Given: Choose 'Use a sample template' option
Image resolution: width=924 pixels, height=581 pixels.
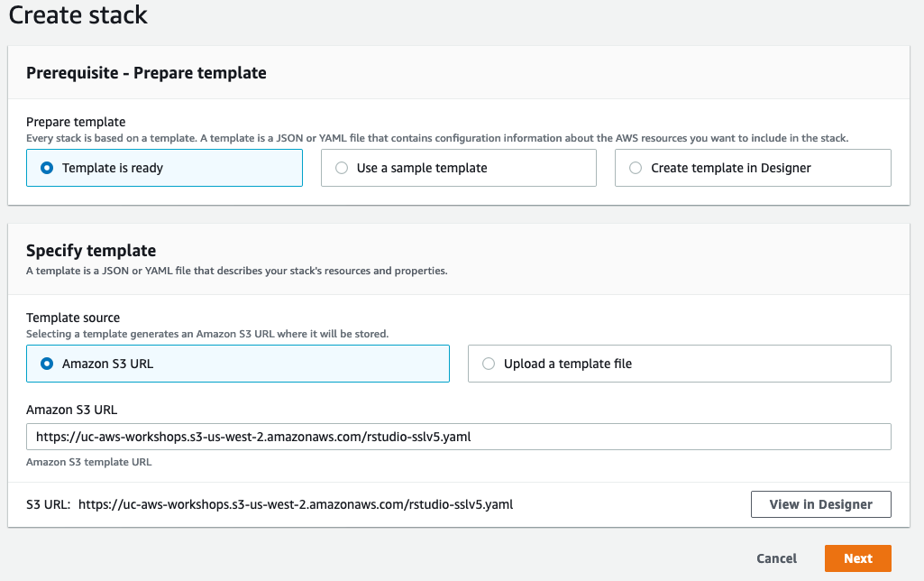Looking at the screenshot, I should [459, 168].
